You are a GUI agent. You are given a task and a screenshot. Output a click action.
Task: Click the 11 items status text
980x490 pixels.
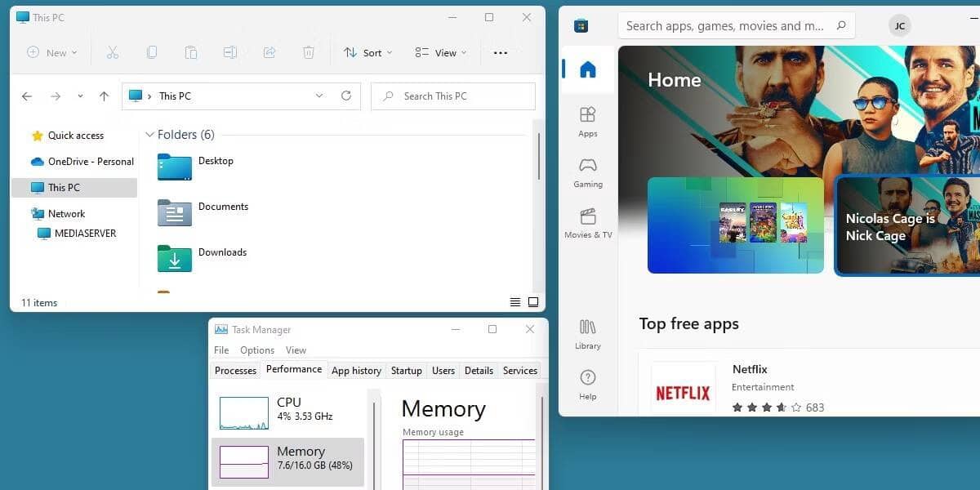point(39,303)
